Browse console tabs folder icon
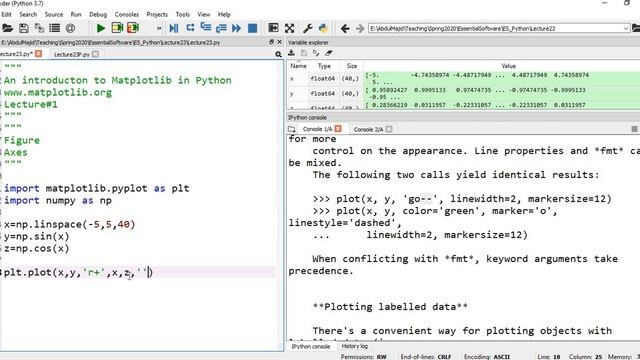 tap(291, 129)
